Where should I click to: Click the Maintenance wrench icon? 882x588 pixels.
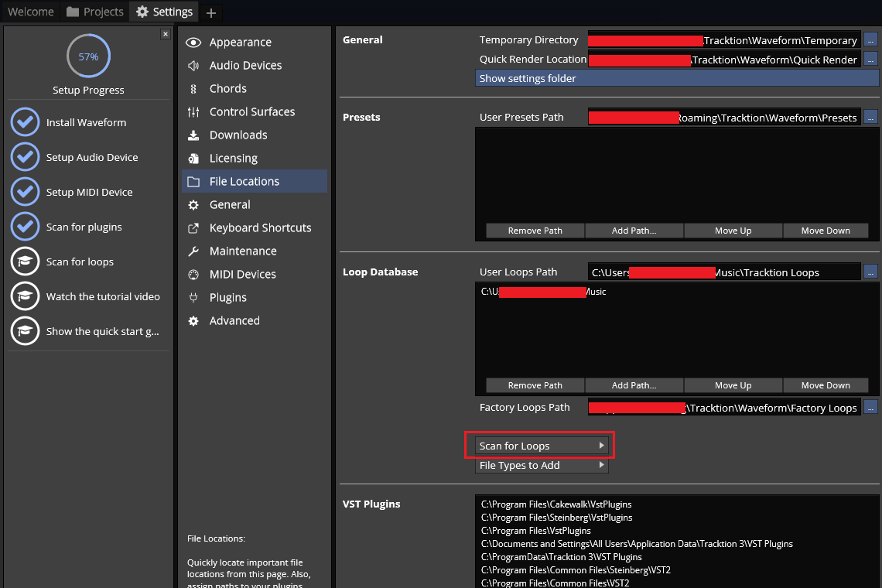click(x=193, y=251)
